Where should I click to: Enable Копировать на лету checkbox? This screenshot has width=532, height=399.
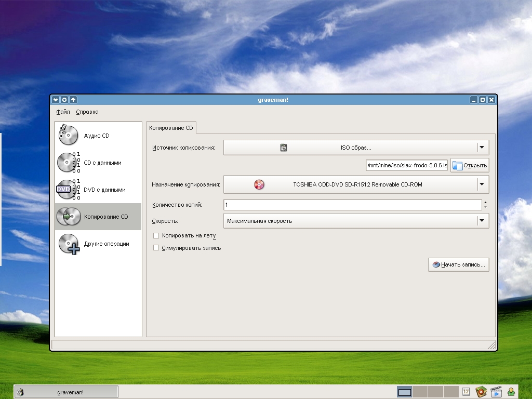pos(156,235)
